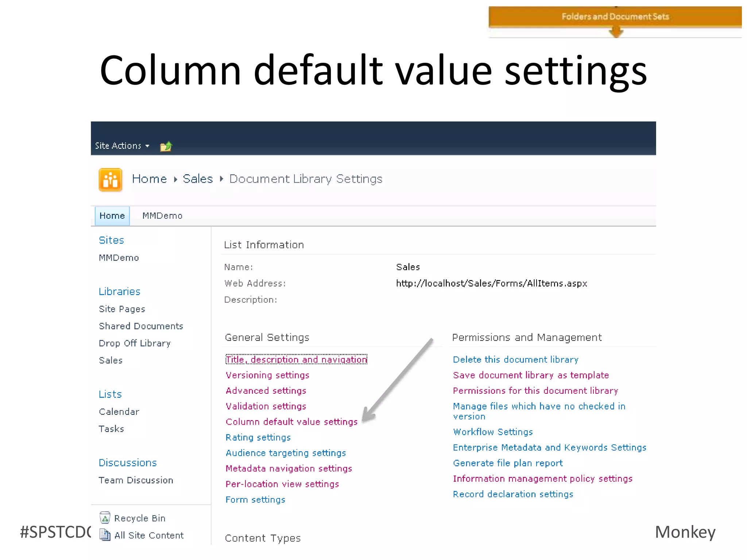The image size is (747, 560).
Task: Open Enterprise Metadata and Keywords Settings
Action: click(550, 447)
